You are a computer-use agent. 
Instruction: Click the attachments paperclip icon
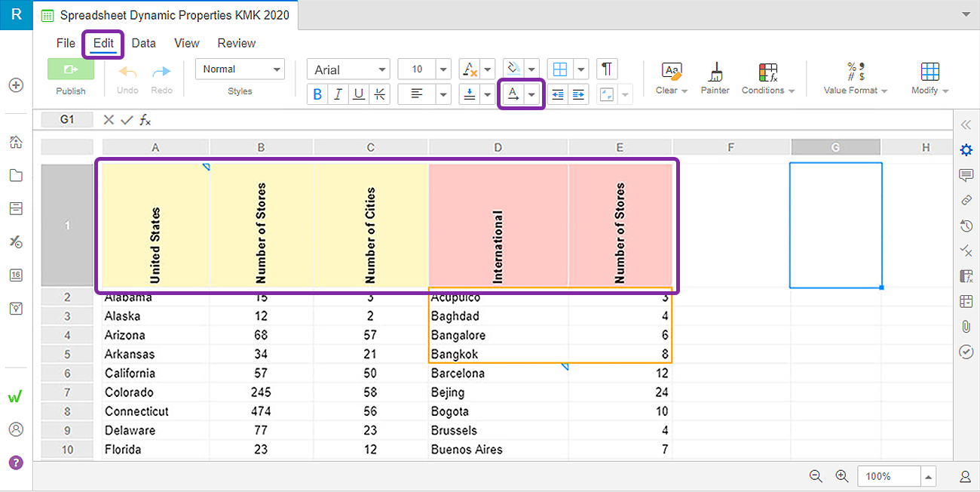[966, 327]
